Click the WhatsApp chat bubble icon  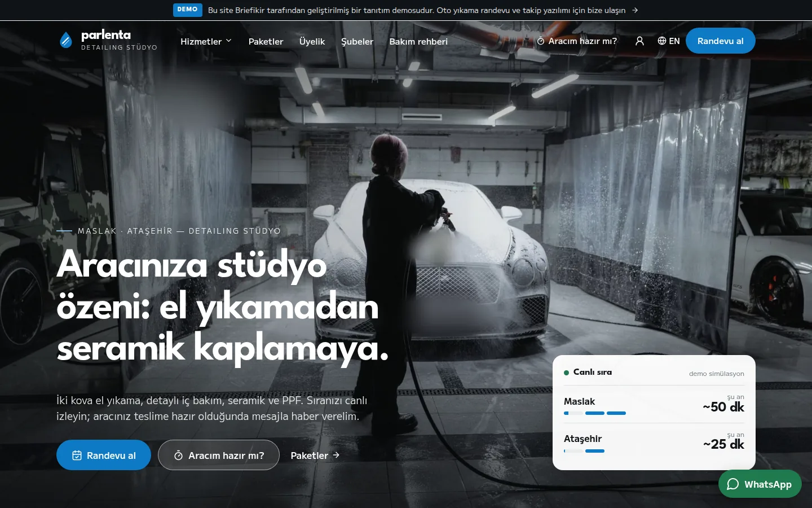(x=733, y=484)
